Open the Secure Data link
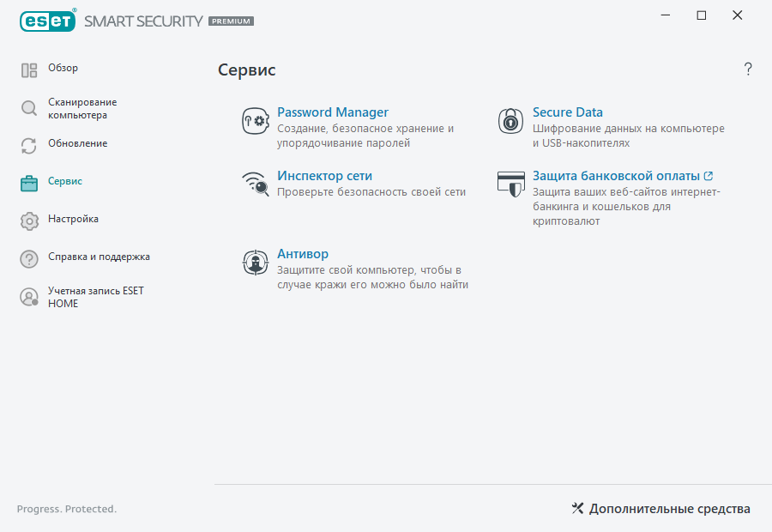The image size is (772, 532). click(x=567, y=112)
